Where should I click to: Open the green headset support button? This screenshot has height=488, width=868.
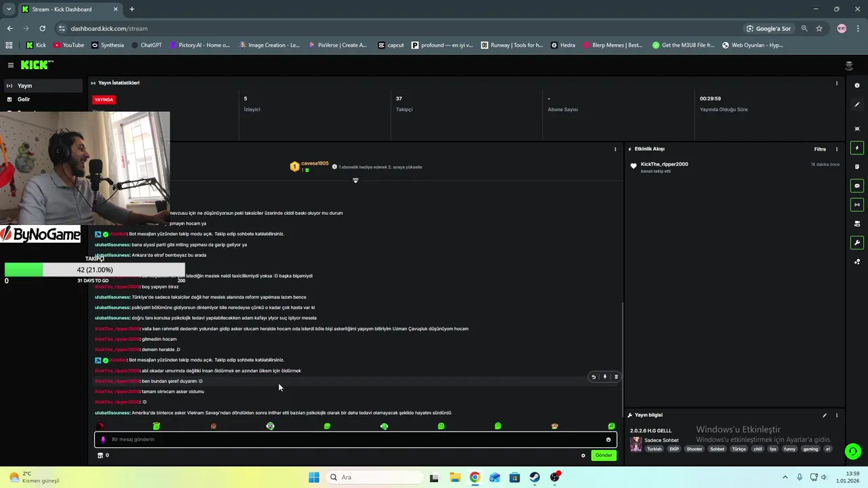853,451
